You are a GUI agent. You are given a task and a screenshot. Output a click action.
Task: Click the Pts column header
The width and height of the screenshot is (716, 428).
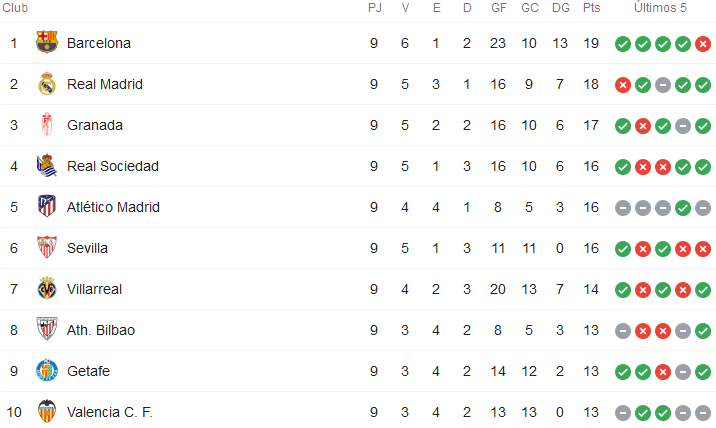click(x=591, y=8)
